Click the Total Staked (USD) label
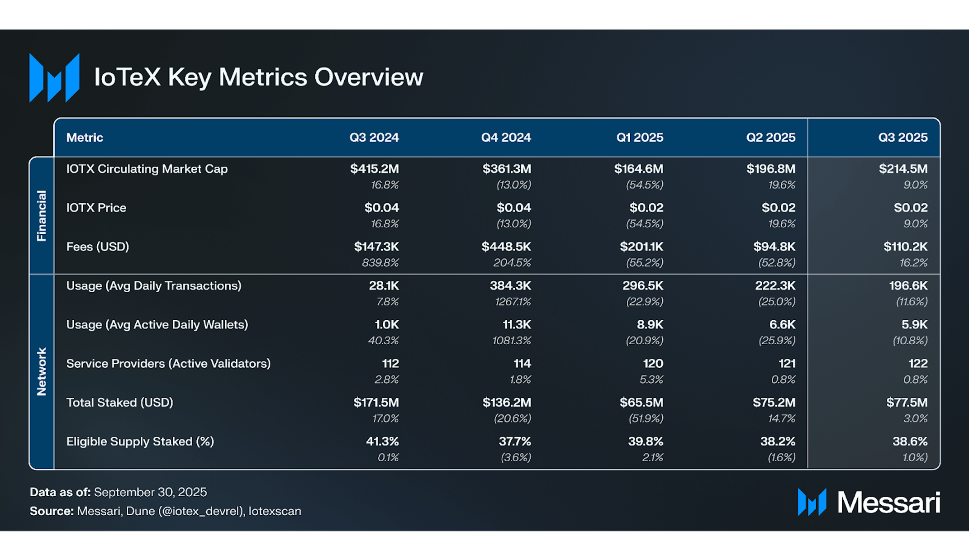Screen dimensions: 969x560 pyautogui.click(x=119, y=402)
